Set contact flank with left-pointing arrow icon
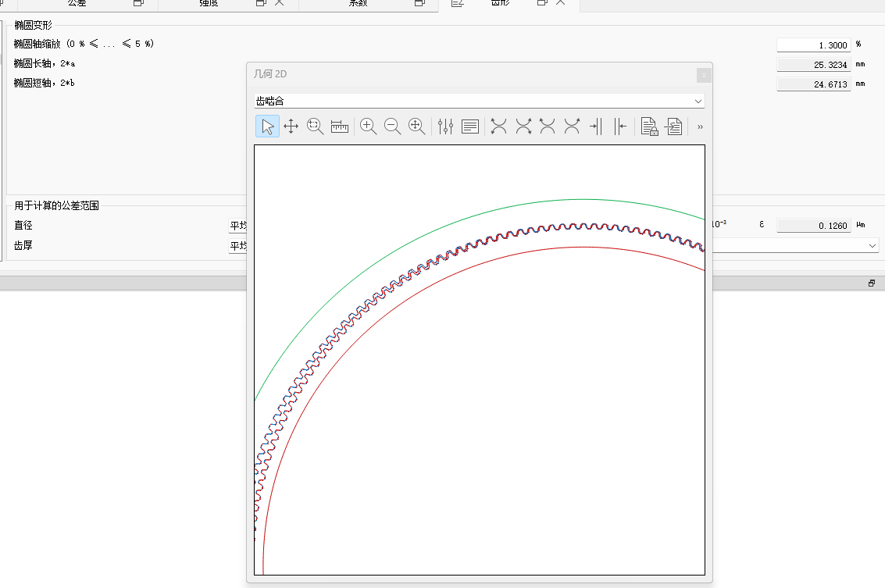Viewport: 885px width, 588px height. (x=620, y=126)
